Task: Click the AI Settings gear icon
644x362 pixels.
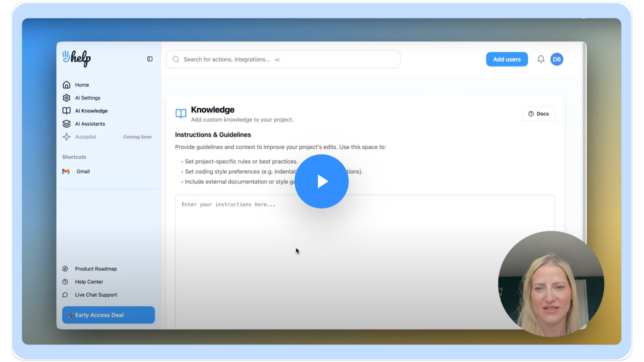Action: tap(67, 98)
